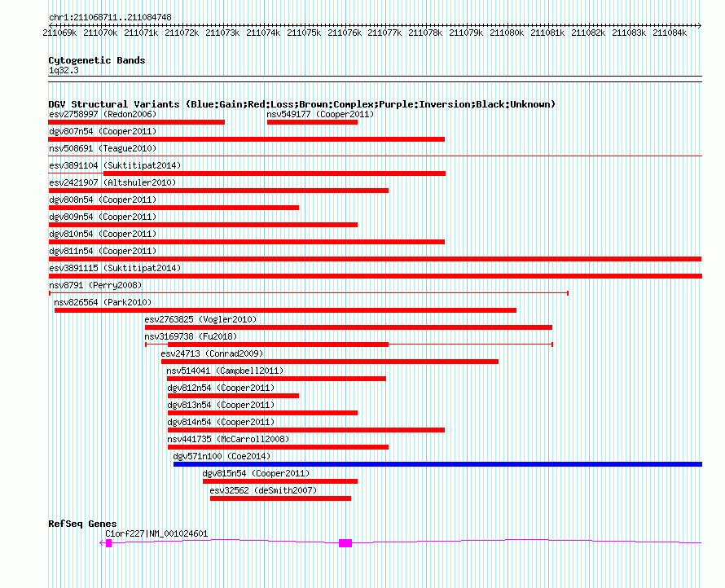Open the nsv3169738 (Fu2018) label
The height and width of the screenshot is (588, 725).
(x=191, y=336)
